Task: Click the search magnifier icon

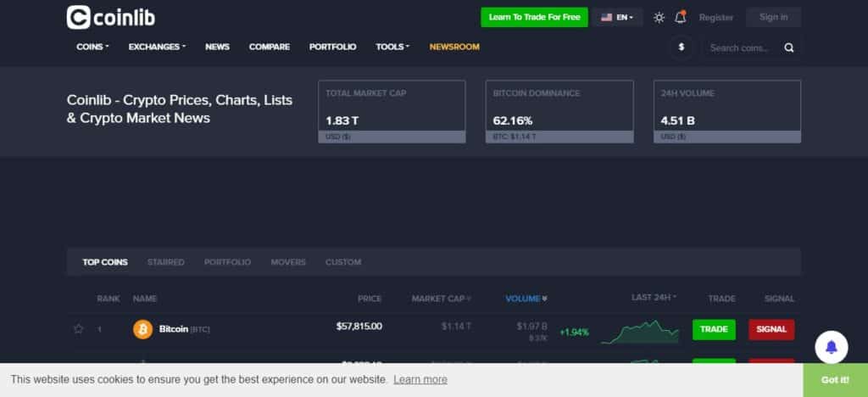Action: (789, 48)
